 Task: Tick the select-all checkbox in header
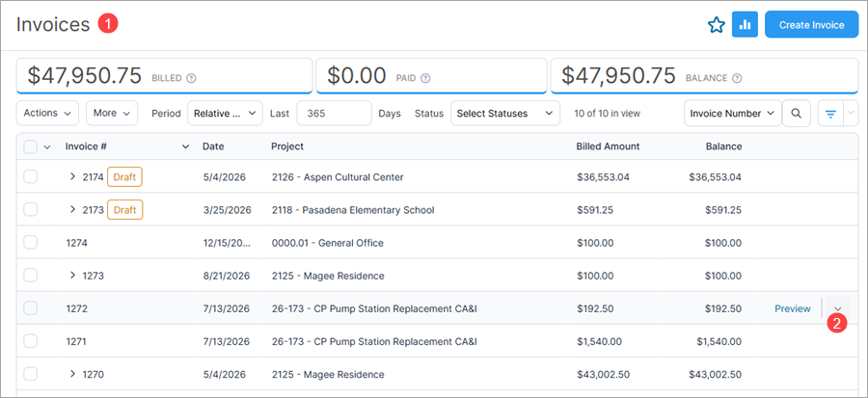(x=31, y=146)
